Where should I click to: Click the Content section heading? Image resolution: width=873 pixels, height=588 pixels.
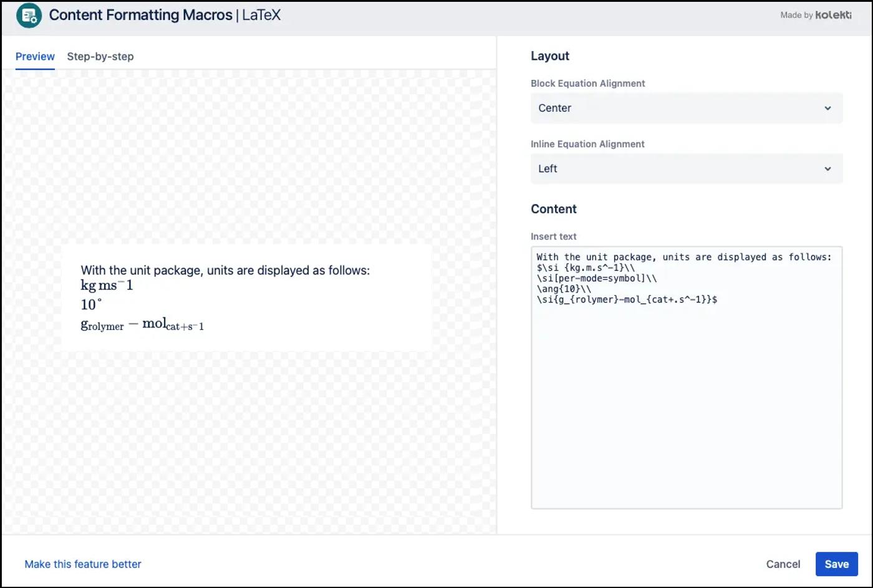click(554, 209)
